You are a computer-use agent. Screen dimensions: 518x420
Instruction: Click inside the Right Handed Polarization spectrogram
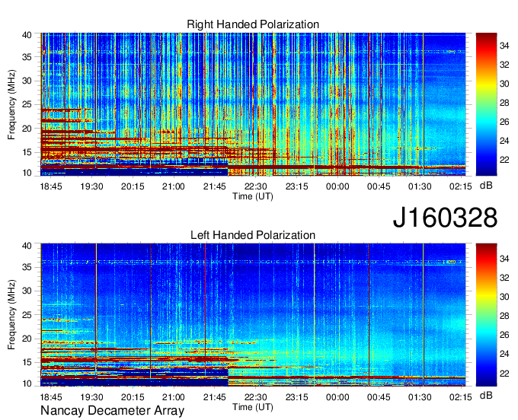click(x=253, y=104)
